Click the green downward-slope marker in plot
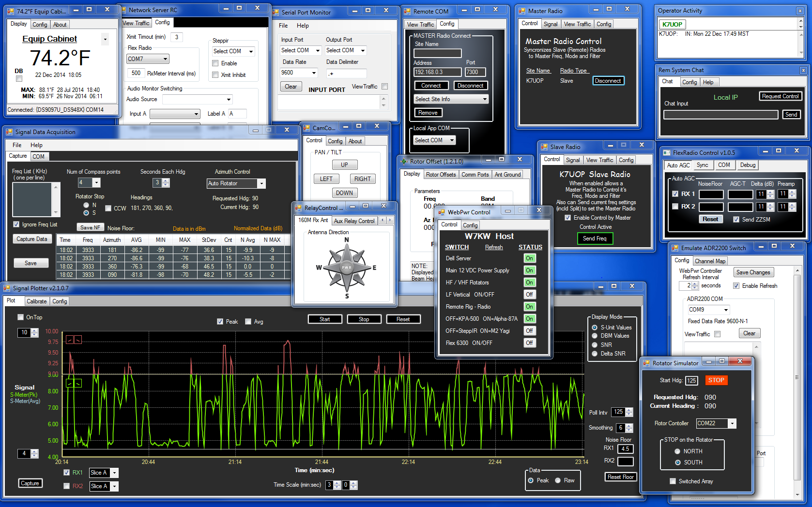The width and height of the screenshot is (812, 507). point(78,383)
